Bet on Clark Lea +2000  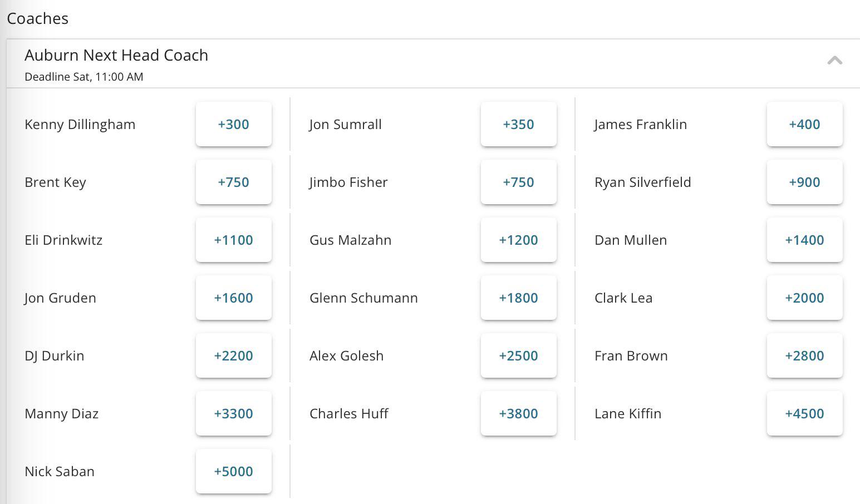pos(804,298)
